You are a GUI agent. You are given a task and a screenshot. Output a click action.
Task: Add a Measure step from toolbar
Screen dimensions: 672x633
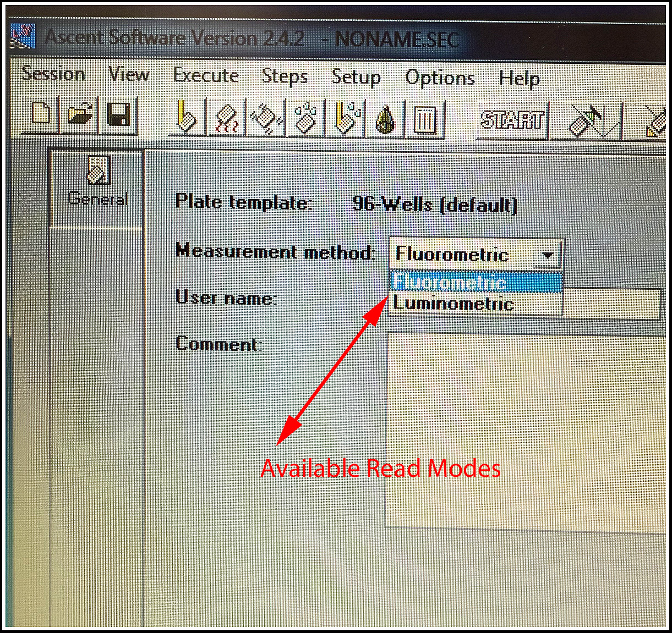tap(186, 118)
